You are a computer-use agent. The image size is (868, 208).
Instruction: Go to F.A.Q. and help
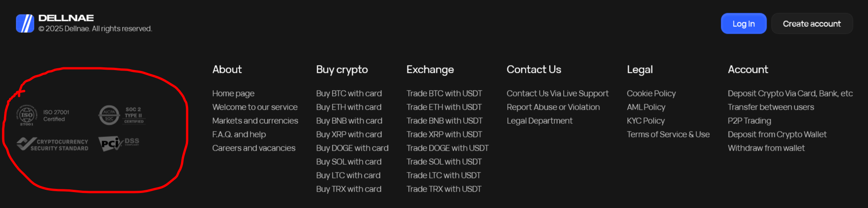[x=239, y=134]
